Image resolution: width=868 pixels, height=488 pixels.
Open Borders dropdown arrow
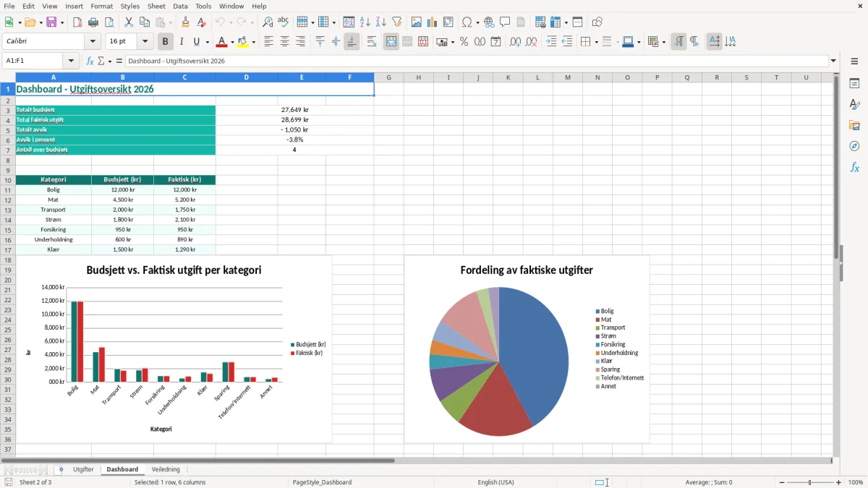596,42
